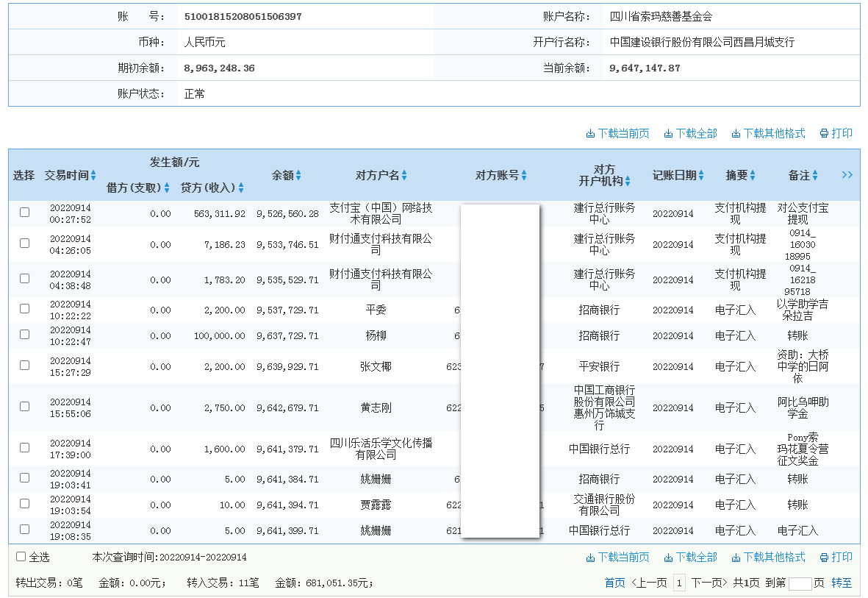Click bottom 下载其他格式 link
868x598 pixels.
click(774, 558)
